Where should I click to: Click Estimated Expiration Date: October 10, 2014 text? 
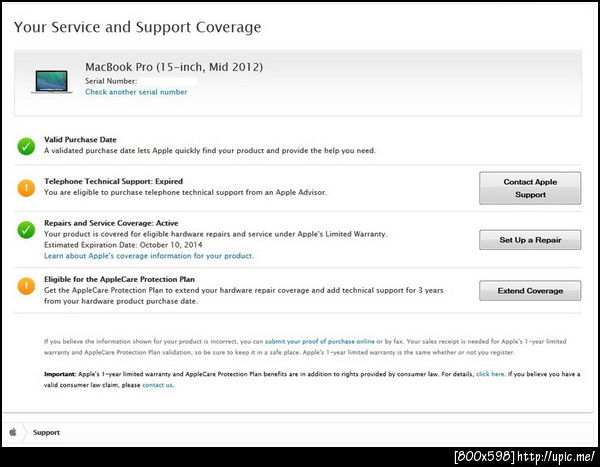click(123, 245)
